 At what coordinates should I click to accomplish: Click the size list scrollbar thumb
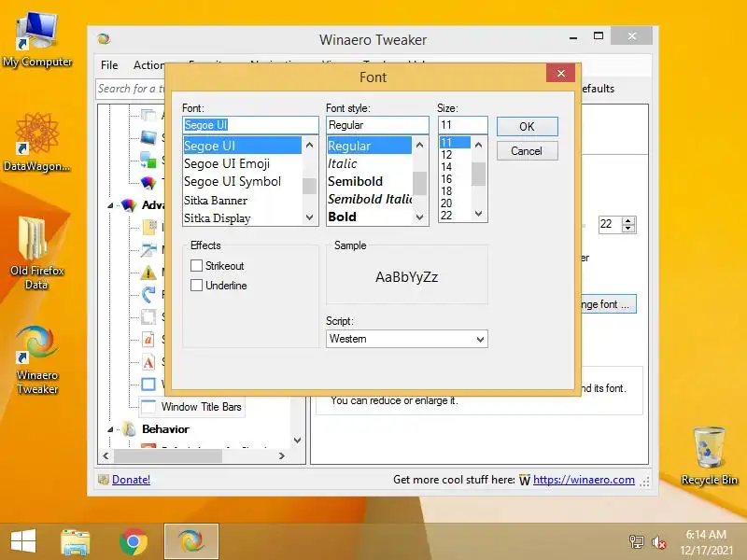point(479,174)
